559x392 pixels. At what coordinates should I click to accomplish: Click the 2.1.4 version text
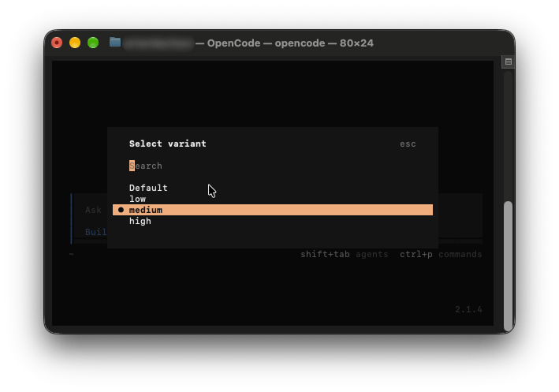click(468, 309)
